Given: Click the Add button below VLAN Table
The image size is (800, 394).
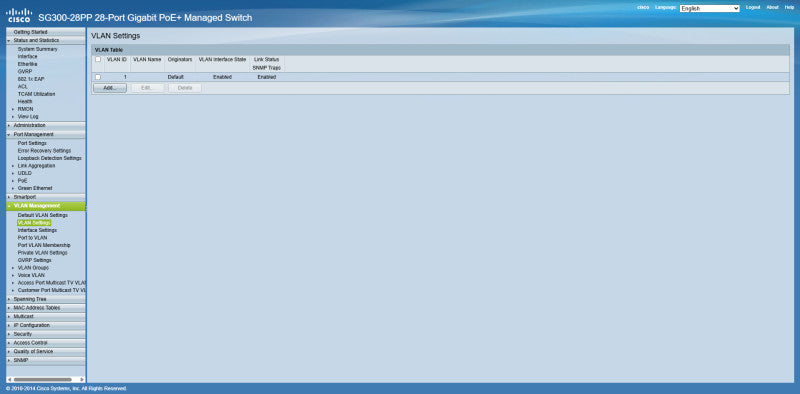Looking at the screenshot, I should tap(110, 88).
